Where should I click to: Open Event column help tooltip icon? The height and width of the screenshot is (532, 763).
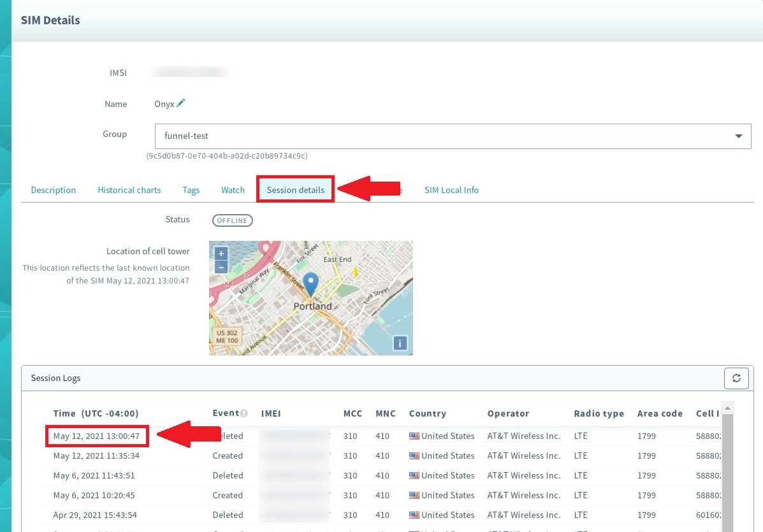click(x=243, y=413)
